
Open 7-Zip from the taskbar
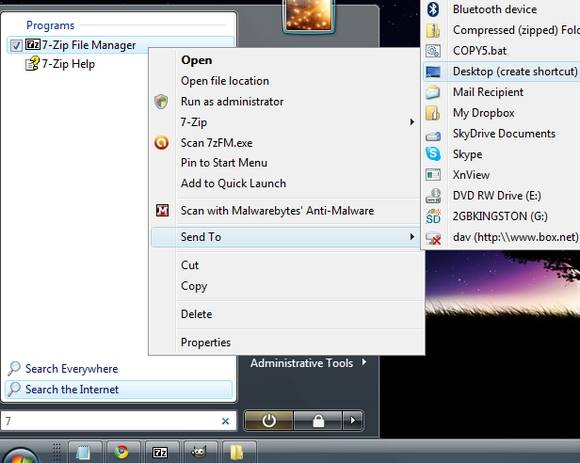(160, 452)
